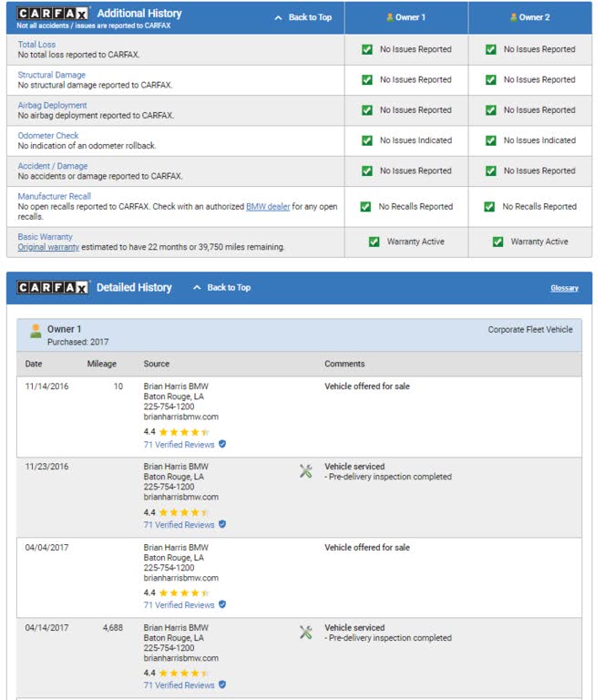Click verified badge next to 11/14/2016 reviews
The width and height of the screenshot is (605, 700).
click(222, 445)
